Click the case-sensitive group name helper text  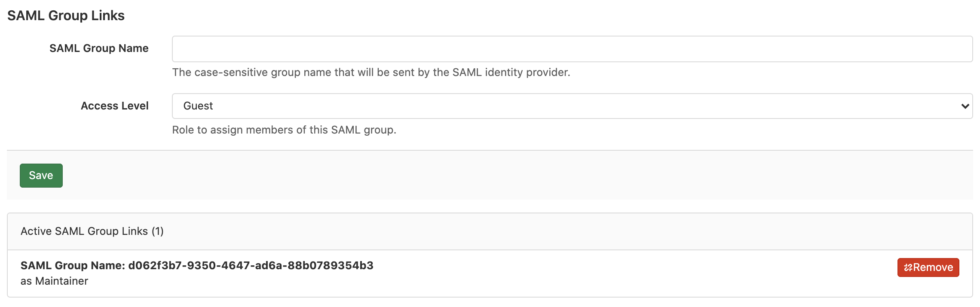coord(371,72)
